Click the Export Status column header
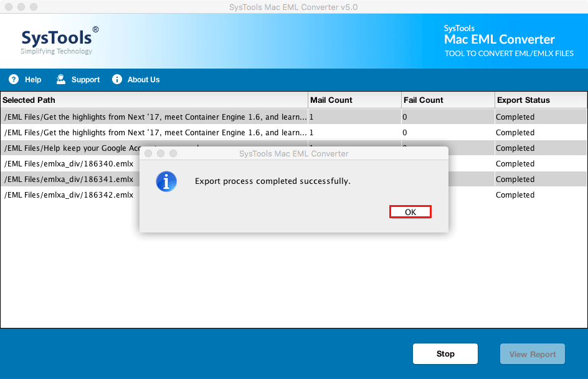The image size is (588, 379). [541, 100]
